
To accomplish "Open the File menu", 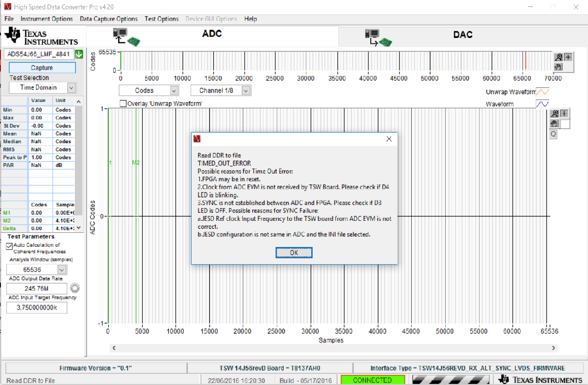I will pyautogui.click(x=9, y=19).
